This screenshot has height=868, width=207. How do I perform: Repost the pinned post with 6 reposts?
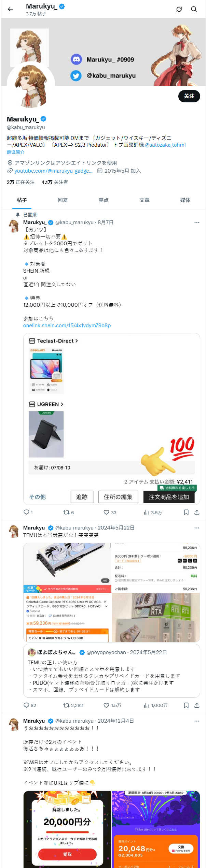[68, 512]
